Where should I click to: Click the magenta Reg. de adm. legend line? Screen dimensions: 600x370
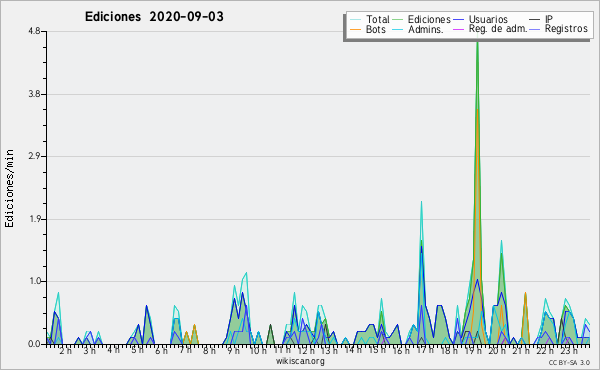pyautogui.click(x=458, y=29)
